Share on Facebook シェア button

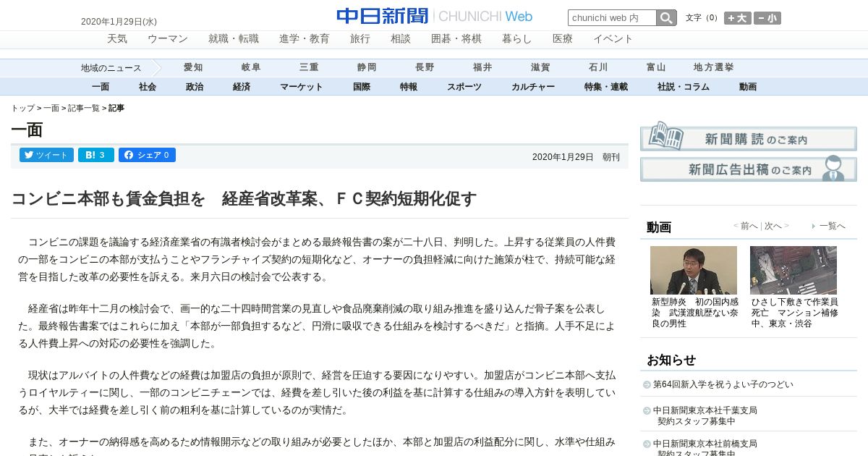coord(147,155)
